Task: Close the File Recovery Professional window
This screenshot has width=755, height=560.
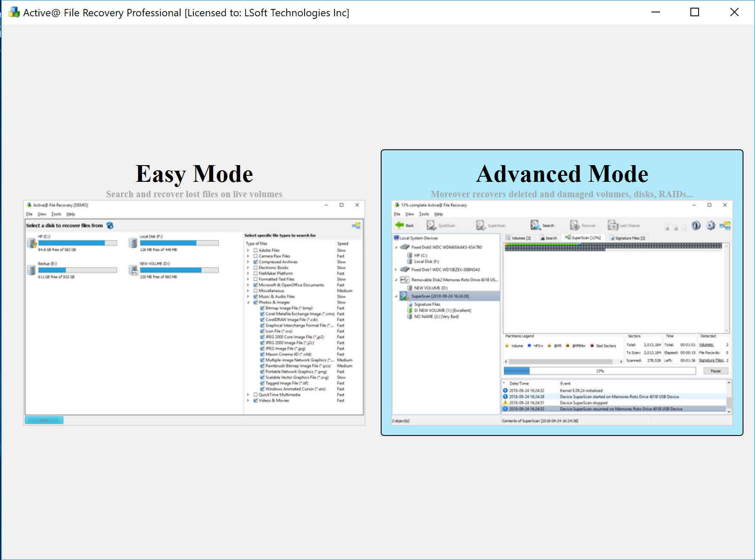Action: pyautogui.click(x=734, y=12)
